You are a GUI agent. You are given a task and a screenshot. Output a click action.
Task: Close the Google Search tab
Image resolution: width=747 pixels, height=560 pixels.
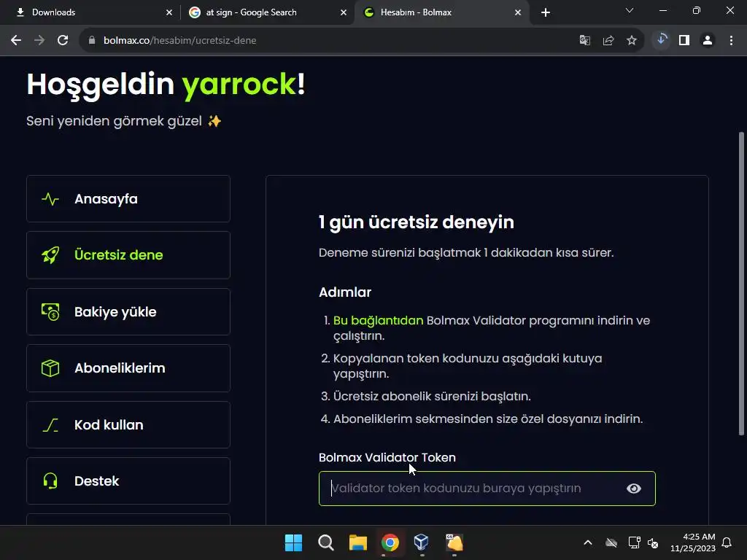point(344,12)
